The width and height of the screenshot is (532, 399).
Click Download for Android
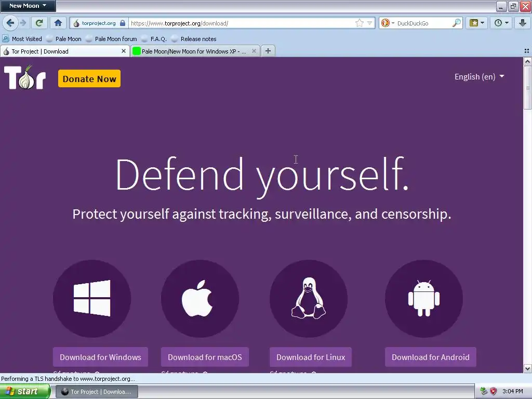click(431, 357)
